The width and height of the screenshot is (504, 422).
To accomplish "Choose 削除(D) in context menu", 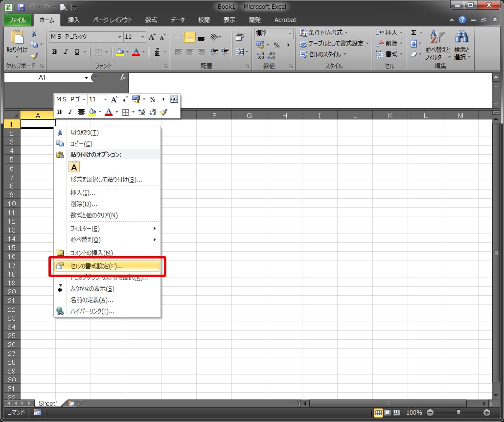I will [x=107, y=204].
